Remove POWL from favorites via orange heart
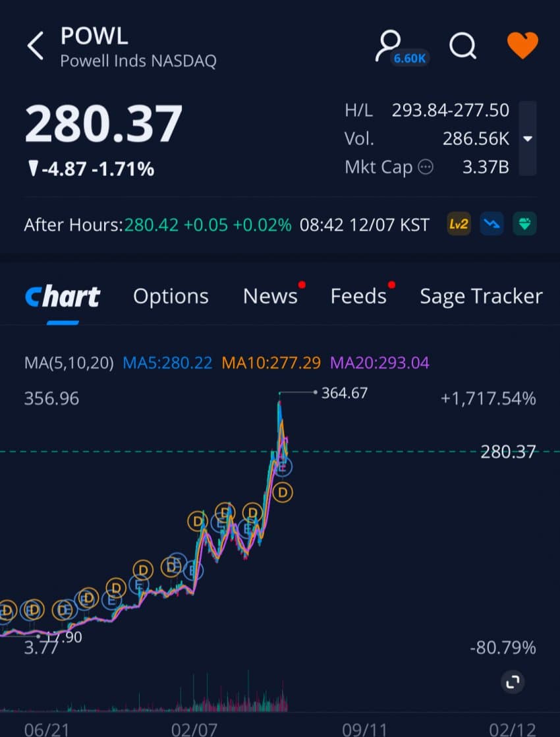Image resolution: width=560 pixels, height=737 pixels. [522, 45]
